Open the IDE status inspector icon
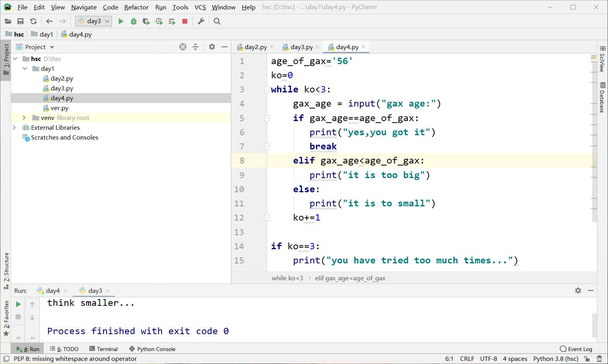This screenshot has width=608, height=364. click(x=599, y=359)
